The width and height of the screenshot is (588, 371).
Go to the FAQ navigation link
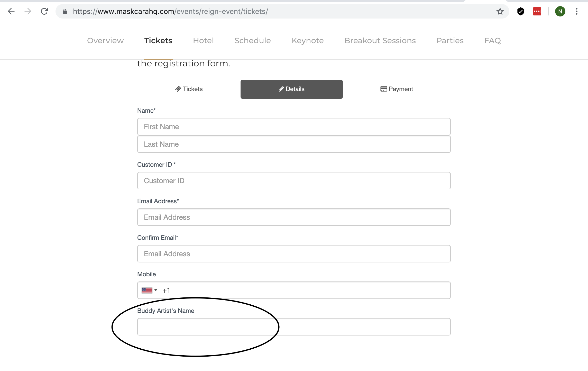click(x=492, y=40)
